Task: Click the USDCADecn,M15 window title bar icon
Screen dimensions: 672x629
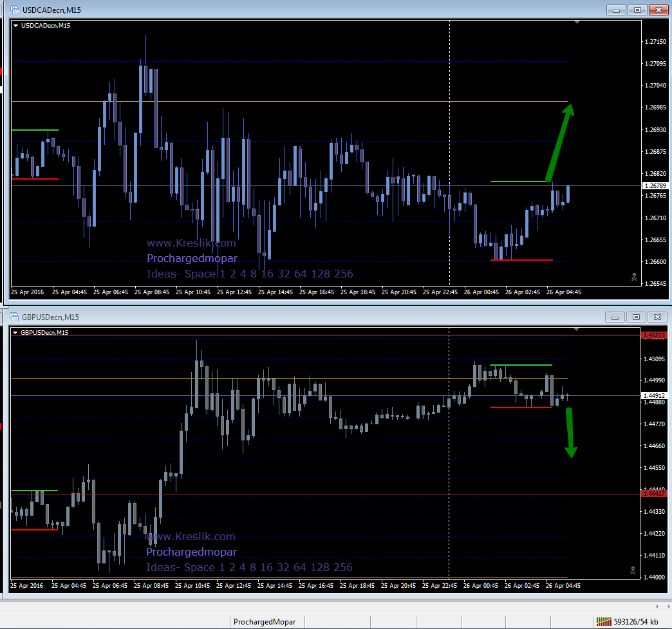Action: 15,10
